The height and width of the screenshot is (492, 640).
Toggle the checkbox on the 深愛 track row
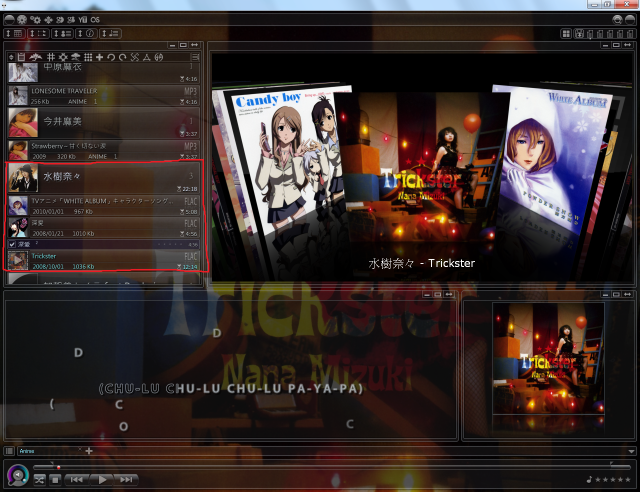point(12,244)
